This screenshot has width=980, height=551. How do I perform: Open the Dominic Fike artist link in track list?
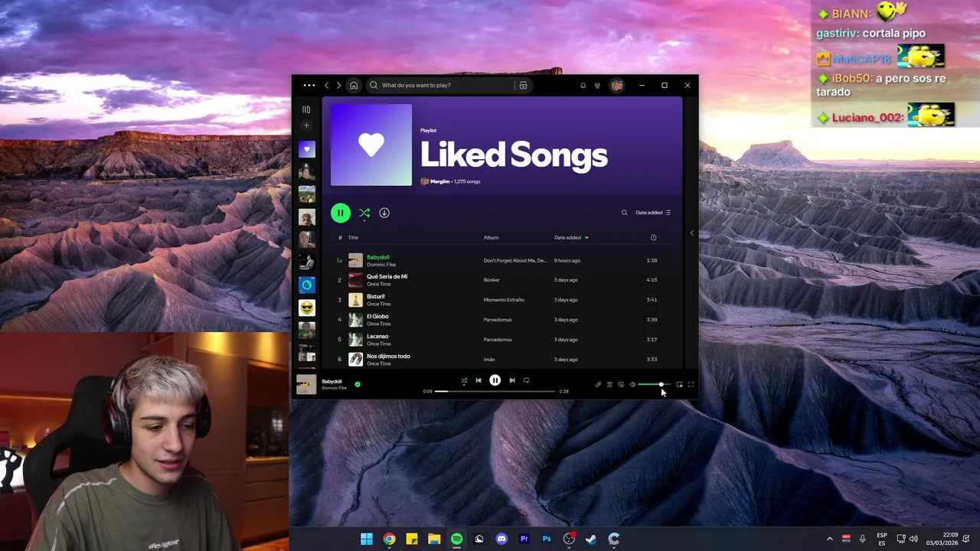(381, 265)
